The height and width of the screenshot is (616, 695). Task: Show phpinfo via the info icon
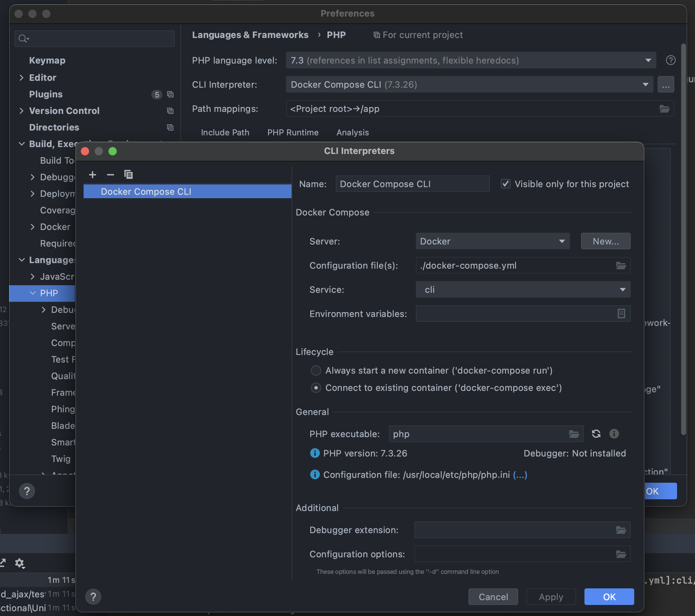tap(614, 434)
